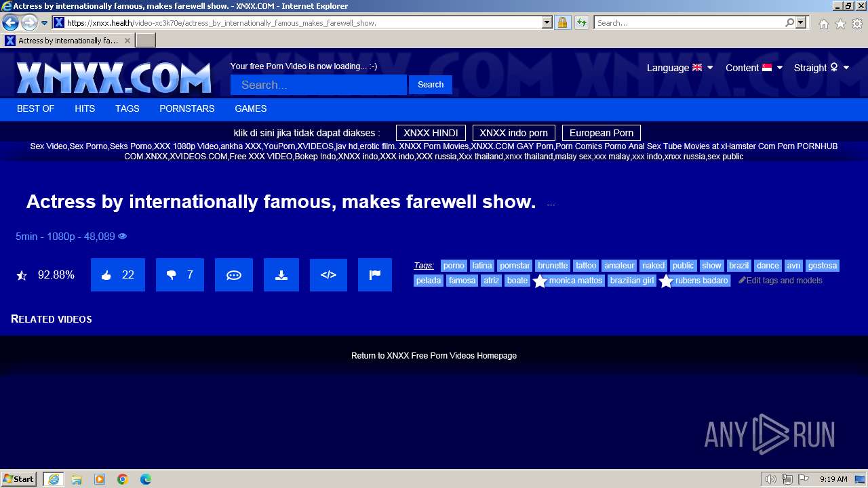
Task: Click the browser Search box field
Action: pos(689,22)
